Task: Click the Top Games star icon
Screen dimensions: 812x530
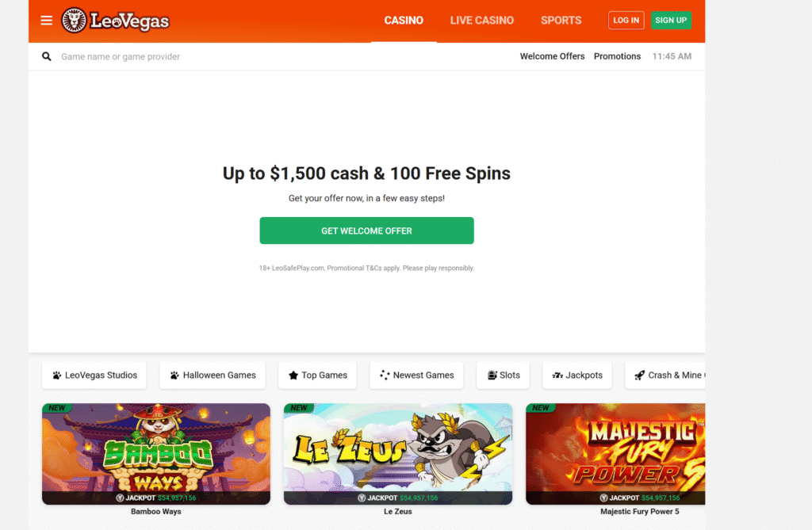Action: point(293,376)
